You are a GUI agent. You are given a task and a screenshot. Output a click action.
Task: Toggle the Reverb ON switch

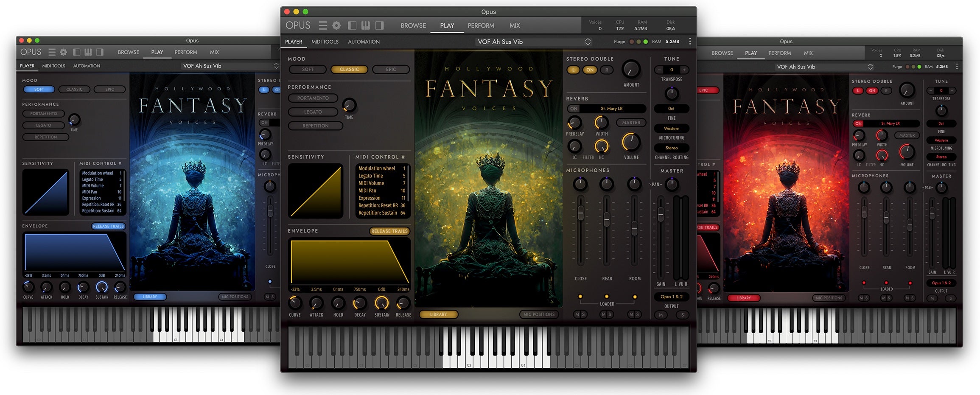574,109
